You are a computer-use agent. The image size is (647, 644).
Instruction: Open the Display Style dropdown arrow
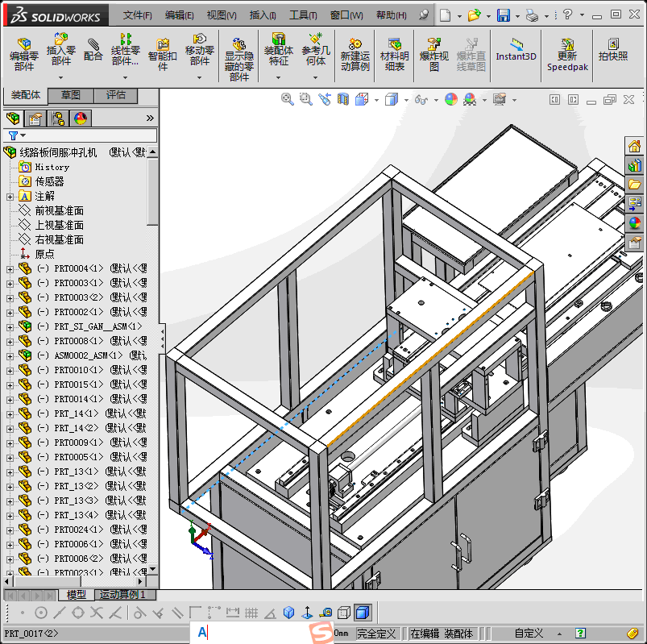click(x=406, y=100)
